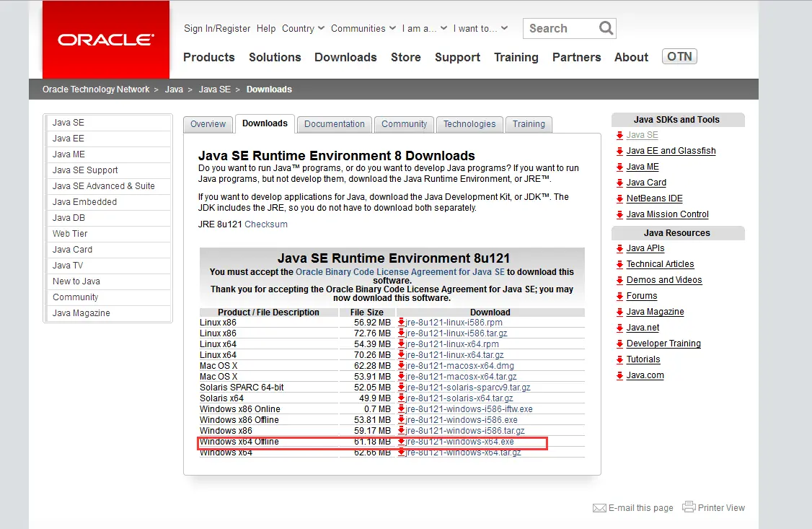812x529 pixels.
Task: Click the red arrow icon beside Java APIs
Action: (x=619, y=248)
